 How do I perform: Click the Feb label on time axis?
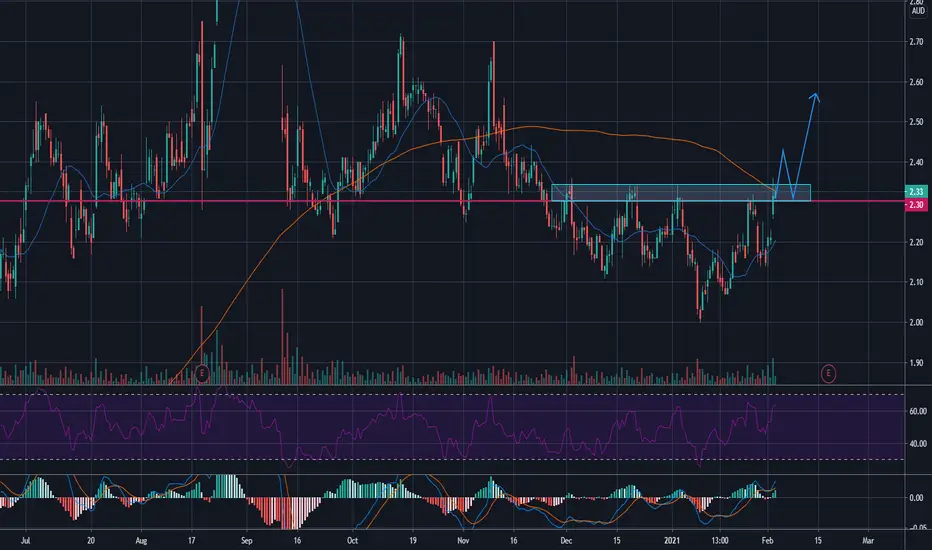767,541
